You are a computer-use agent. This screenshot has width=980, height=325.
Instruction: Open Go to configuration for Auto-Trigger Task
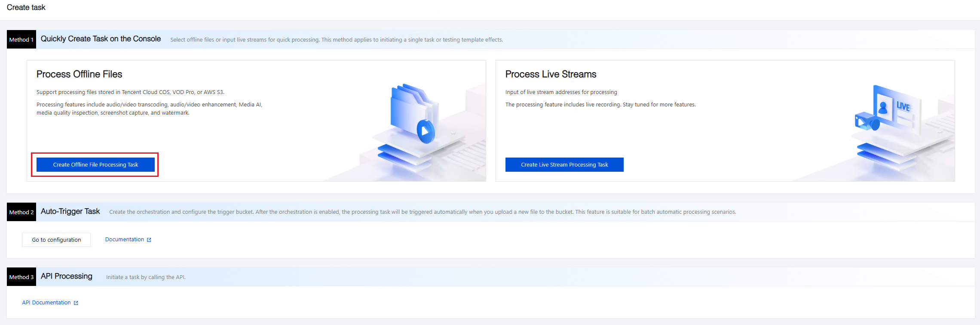coord(56,240)
